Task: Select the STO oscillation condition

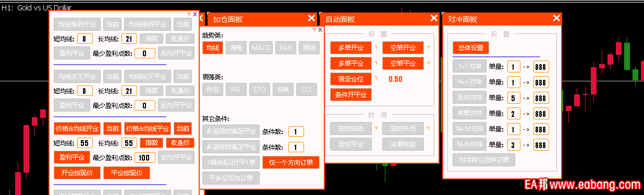Action: click(x=259, y=89)
